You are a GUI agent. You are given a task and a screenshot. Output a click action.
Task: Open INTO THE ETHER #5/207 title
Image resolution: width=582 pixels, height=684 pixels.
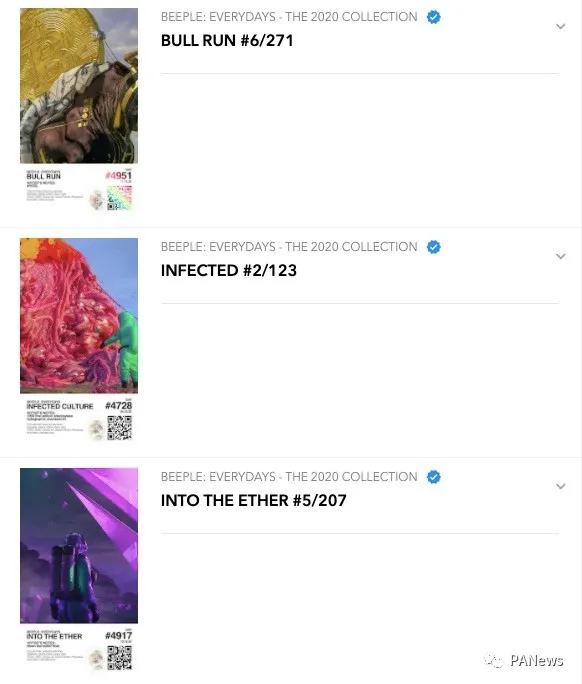tap(253, 500)
